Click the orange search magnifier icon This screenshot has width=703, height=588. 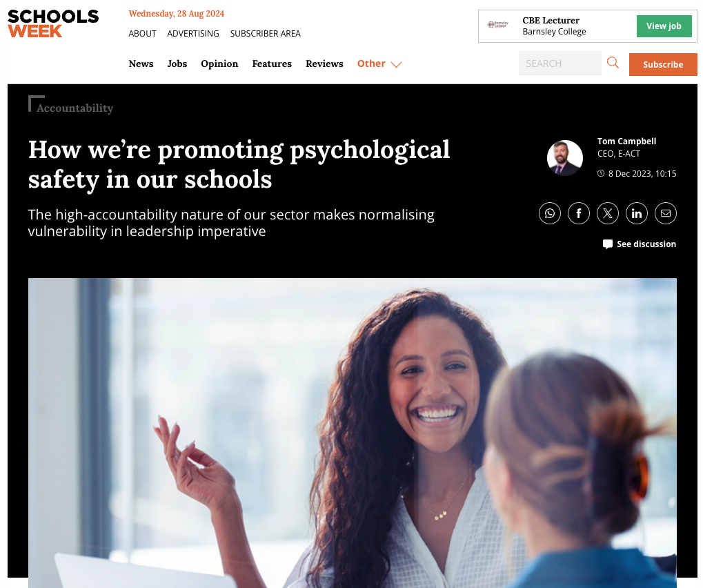click(x=613, y=63)
